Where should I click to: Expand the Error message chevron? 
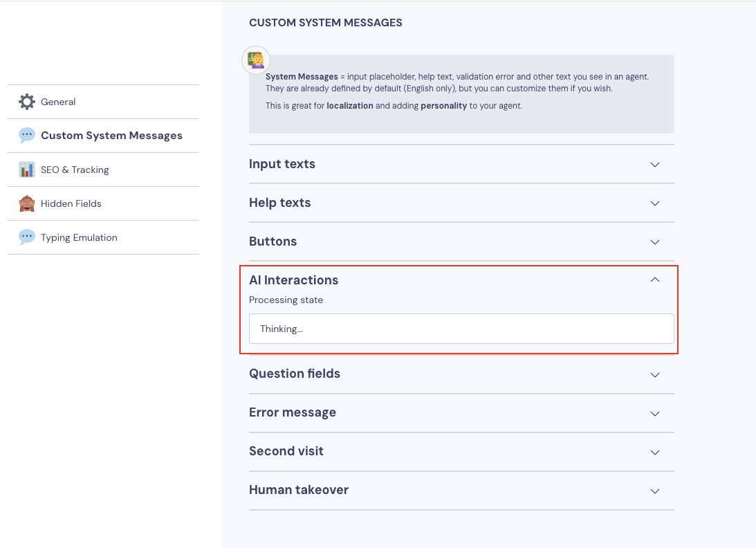pos(655,413)
